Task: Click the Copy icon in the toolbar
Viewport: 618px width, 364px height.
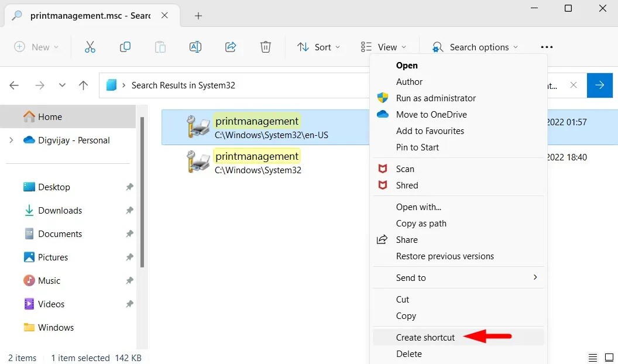Action: pyautogui.click(x=125, y=47)
